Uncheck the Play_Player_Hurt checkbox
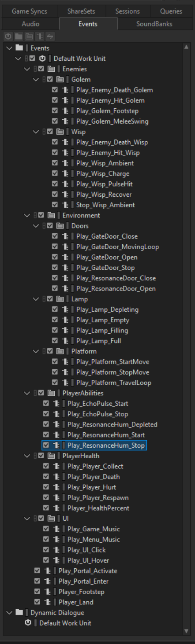The height and width of the screenshot is (644, 195). click(46, 487)
